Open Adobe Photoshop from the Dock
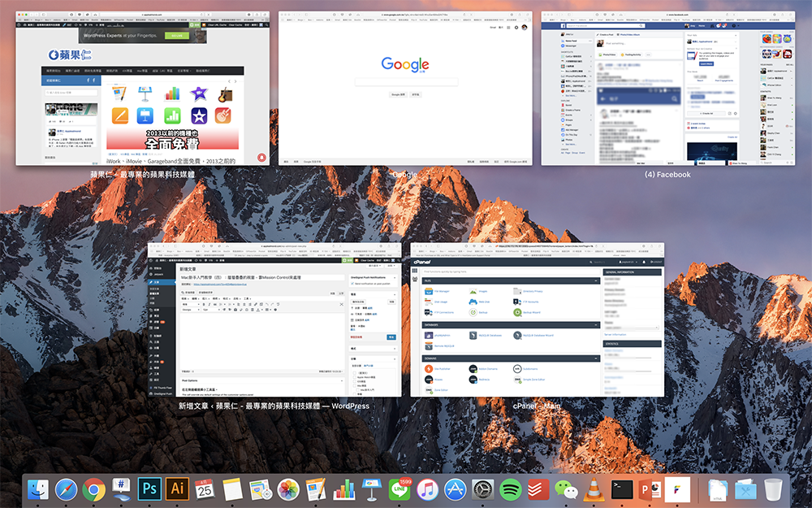This screenshot has width=812, height=508. (x=149, y=489)
